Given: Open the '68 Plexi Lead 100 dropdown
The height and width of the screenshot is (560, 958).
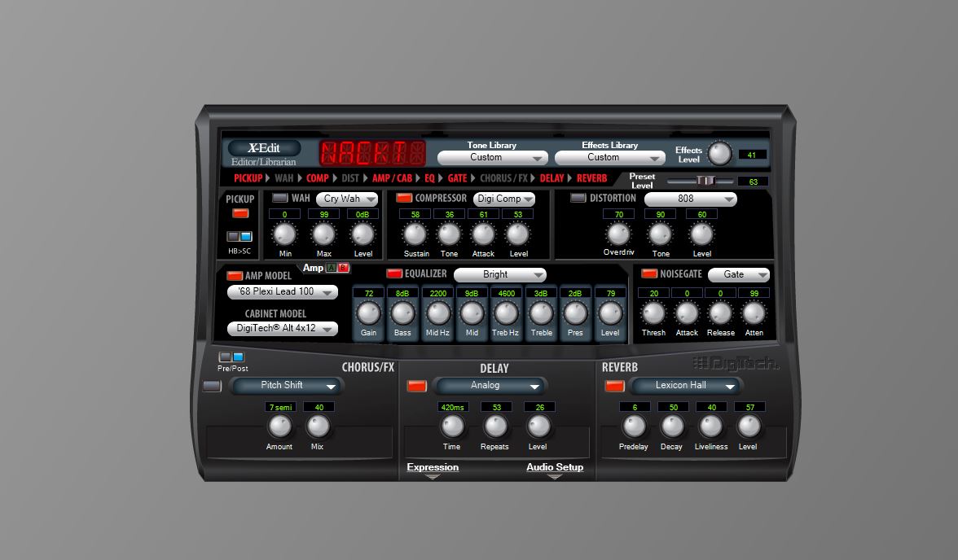Looking at the screenshot, I should [x=282, y=292].
